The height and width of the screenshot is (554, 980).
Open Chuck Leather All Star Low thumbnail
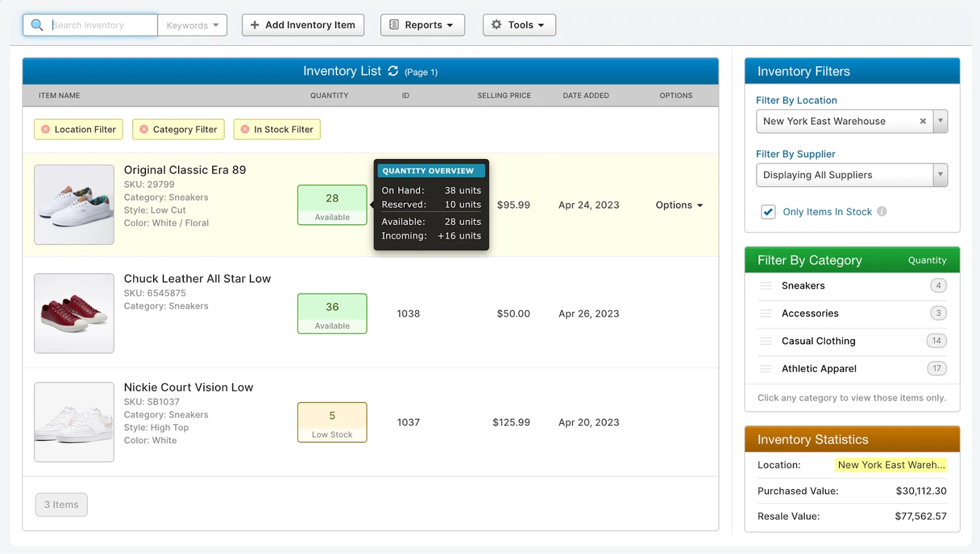point(74,313)
